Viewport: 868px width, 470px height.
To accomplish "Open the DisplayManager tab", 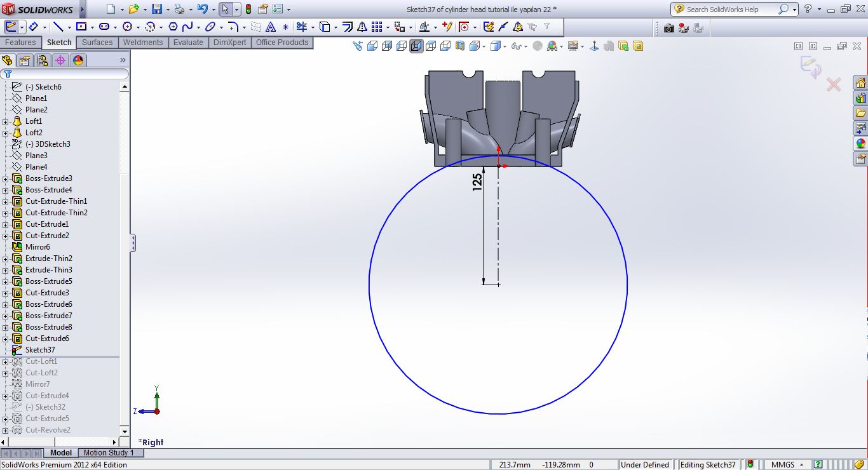I will pos(78,60).
